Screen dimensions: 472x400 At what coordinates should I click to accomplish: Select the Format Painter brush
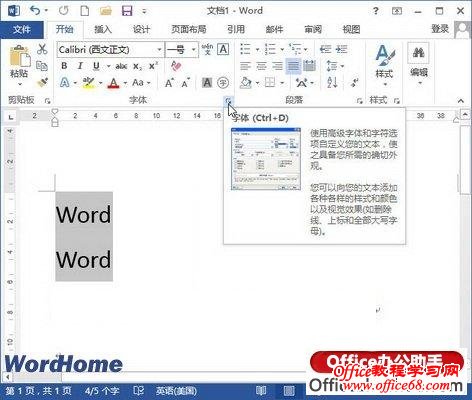(42, 82)
